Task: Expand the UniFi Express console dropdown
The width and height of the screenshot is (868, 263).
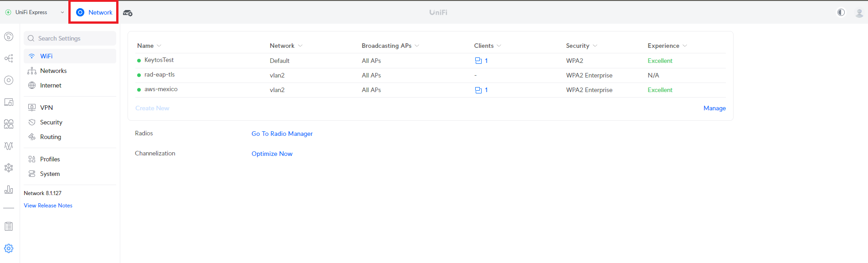Action: pyautogui.click(x=62, y=12)
